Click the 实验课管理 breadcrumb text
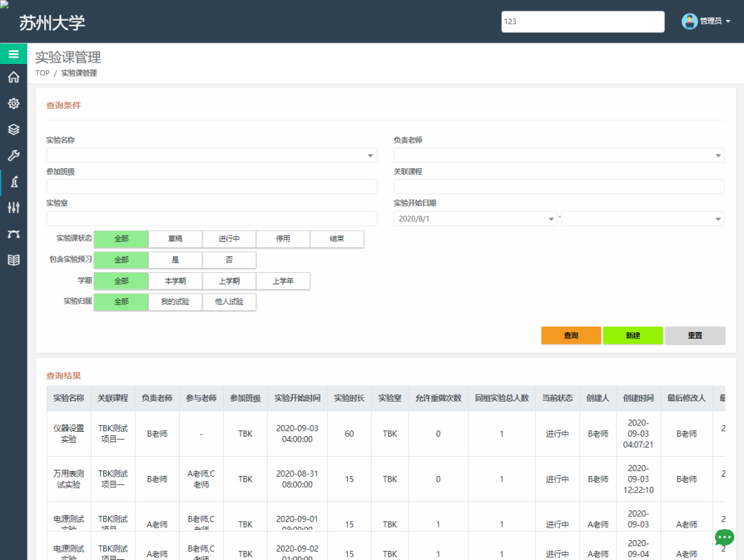744x560 pixels. [79, 73]
